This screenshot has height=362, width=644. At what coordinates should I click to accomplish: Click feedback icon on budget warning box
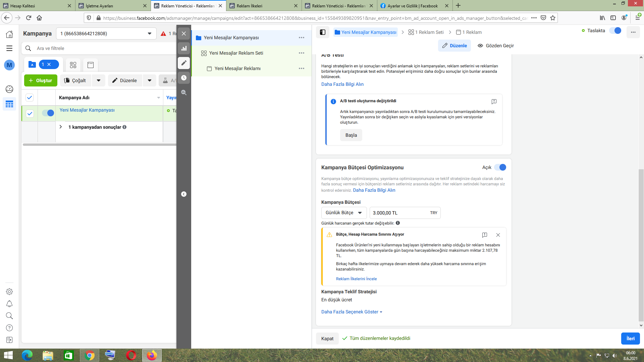point(484,235)
